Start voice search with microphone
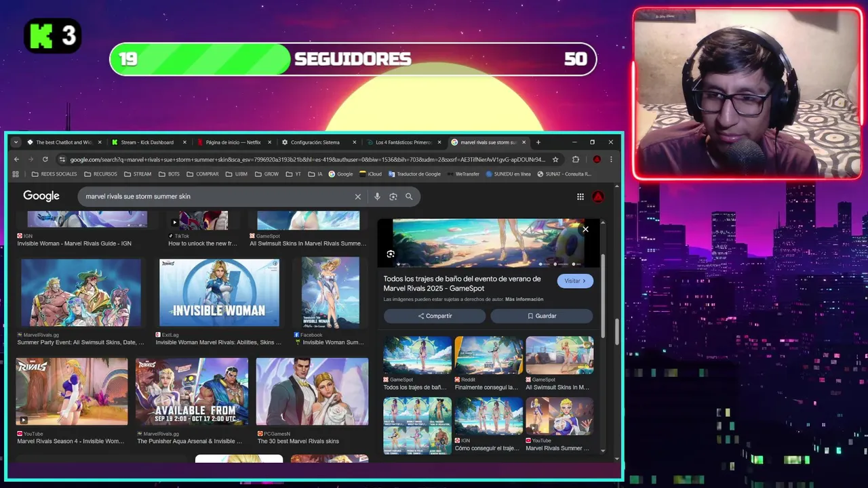 click(x=377, y=197)
